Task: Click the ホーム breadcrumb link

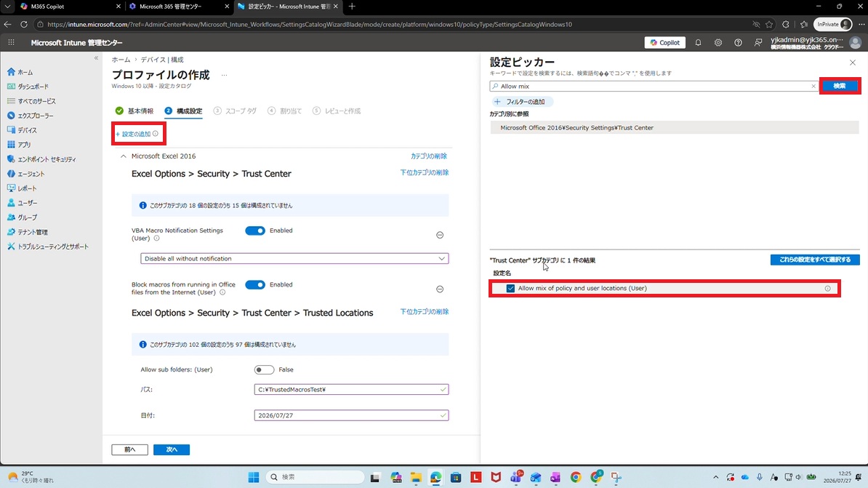Action: tap(121, 60)
